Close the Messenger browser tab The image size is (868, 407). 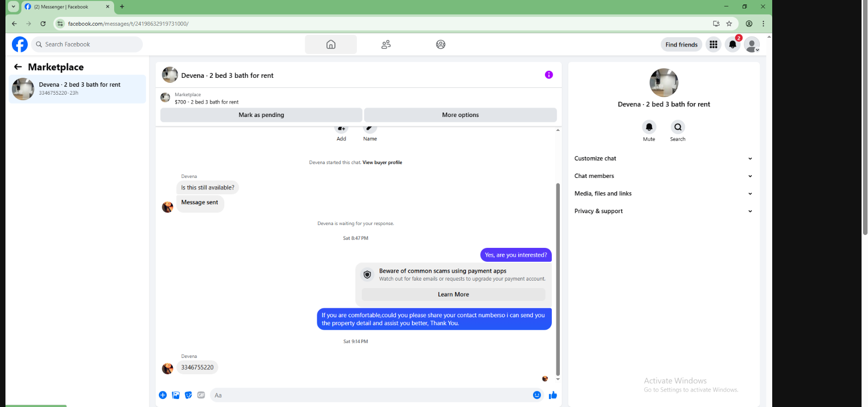(108, 7)
